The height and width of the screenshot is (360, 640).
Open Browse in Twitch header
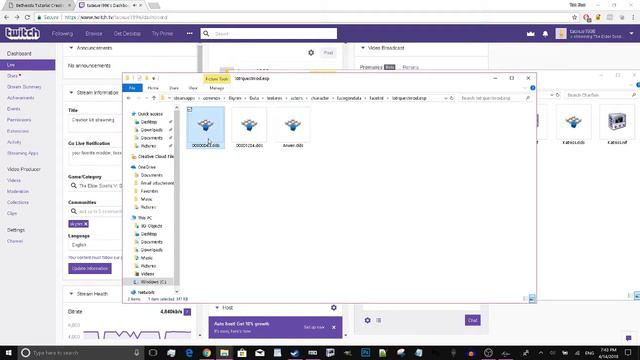(x=94, y=33)
